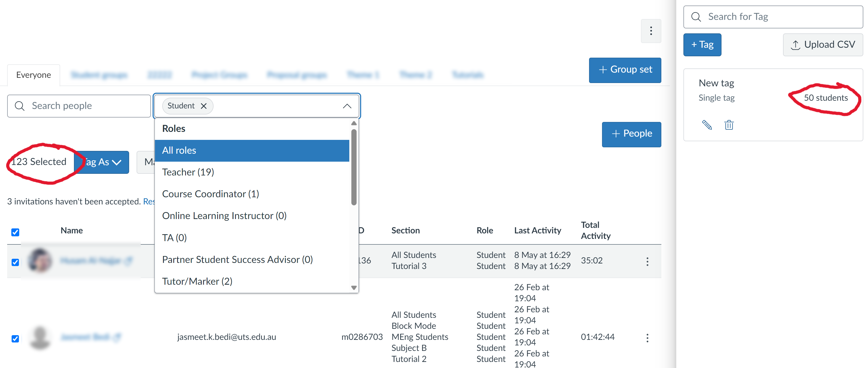Click the magnifier icon in Search for Tag
Screen dimensions: 868x368
[696, 16]
